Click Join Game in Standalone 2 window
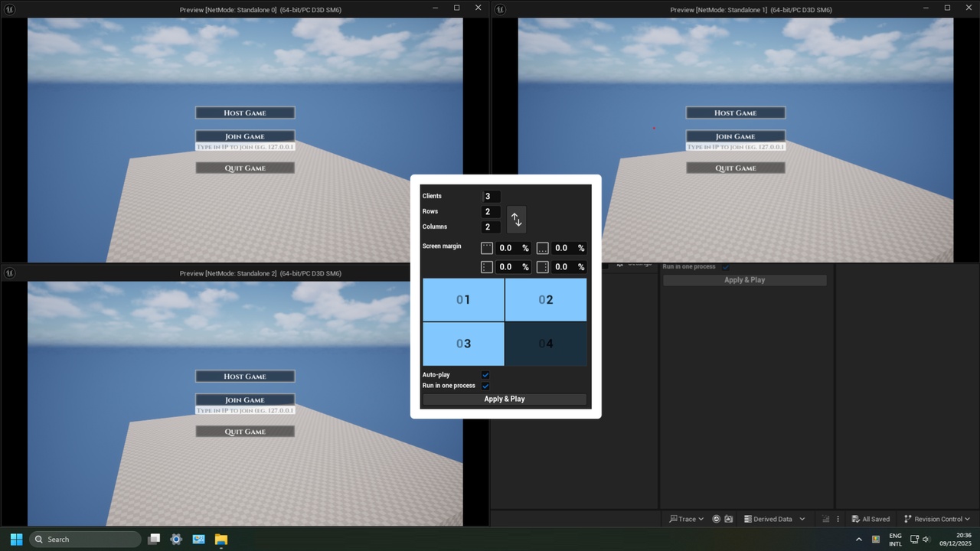Screen dimensions: 980x551 (245, 399)
